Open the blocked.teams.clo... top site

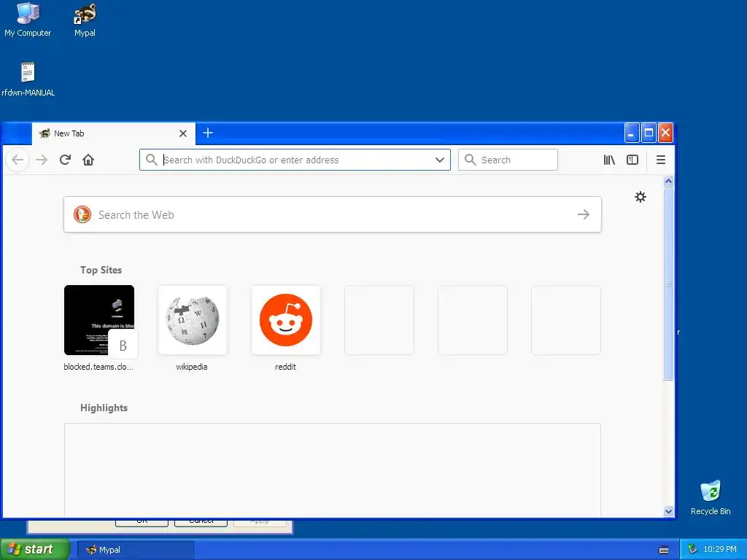point(99,320)
